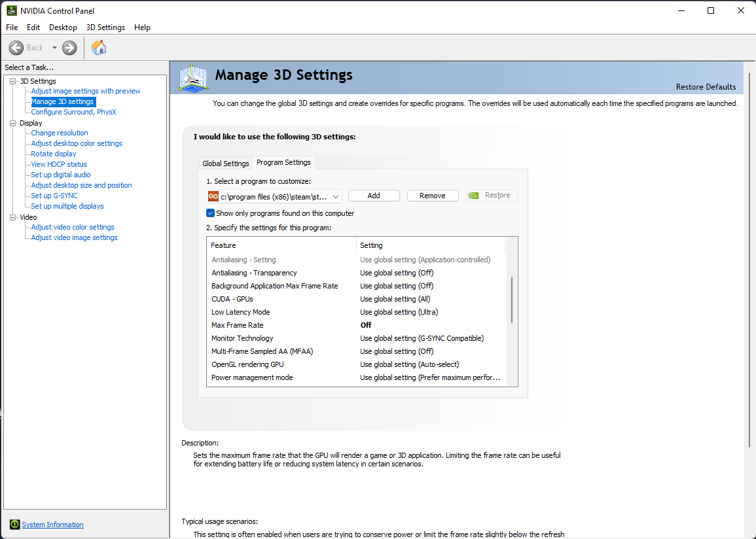
Task: Collapse the 3D Settings tree node
Action: [12, 81]
